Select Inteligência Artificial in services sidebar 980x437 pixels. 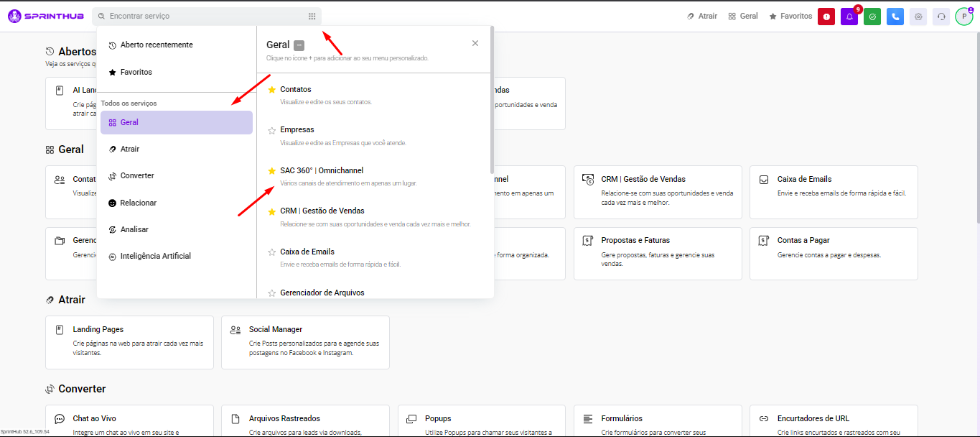tap(155, 257)
